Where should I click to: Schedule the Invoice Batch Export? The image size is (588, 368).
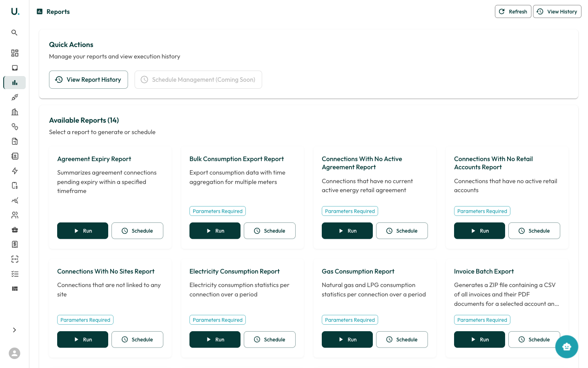(534, 339)
